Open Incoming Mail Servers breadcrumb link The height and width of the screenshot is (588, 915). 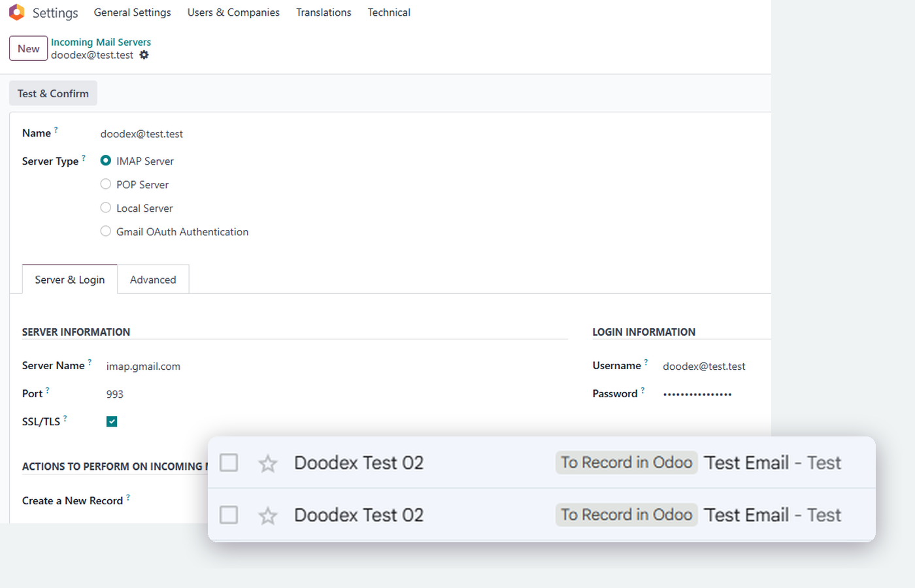pos(101,42)
